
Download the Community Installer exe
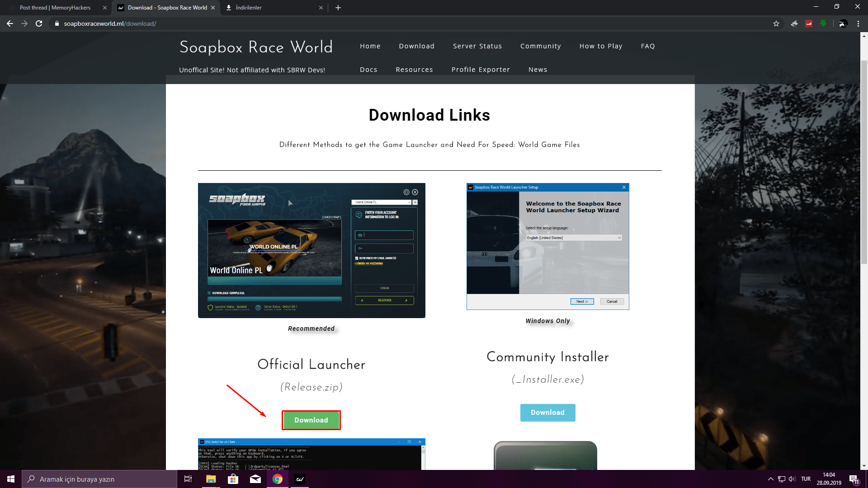(547, 413)
